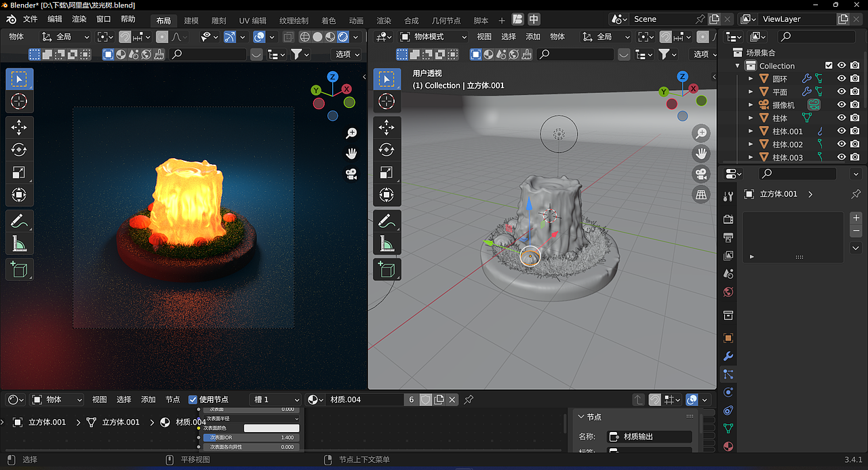Viewport: 868px width, 470px height.
Task: Switch to 着色 workspace tab
Action: pos(328,20)
